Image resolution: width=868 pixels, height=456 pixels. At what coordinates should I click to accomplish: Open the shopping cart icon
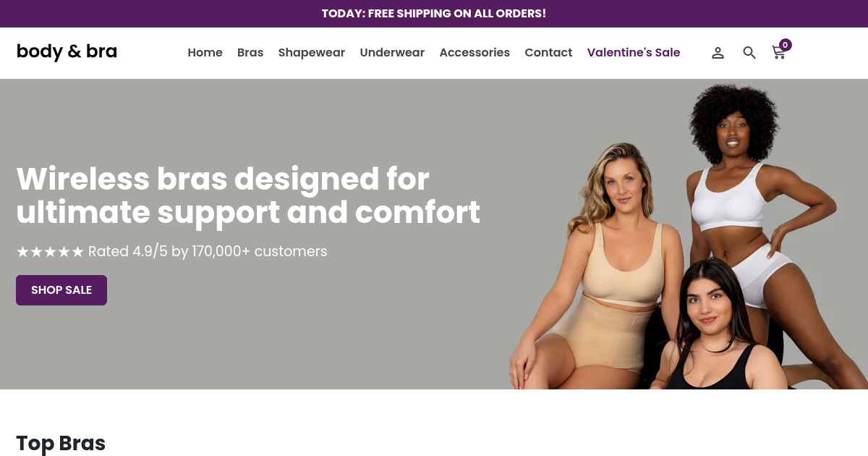(779, 53)
